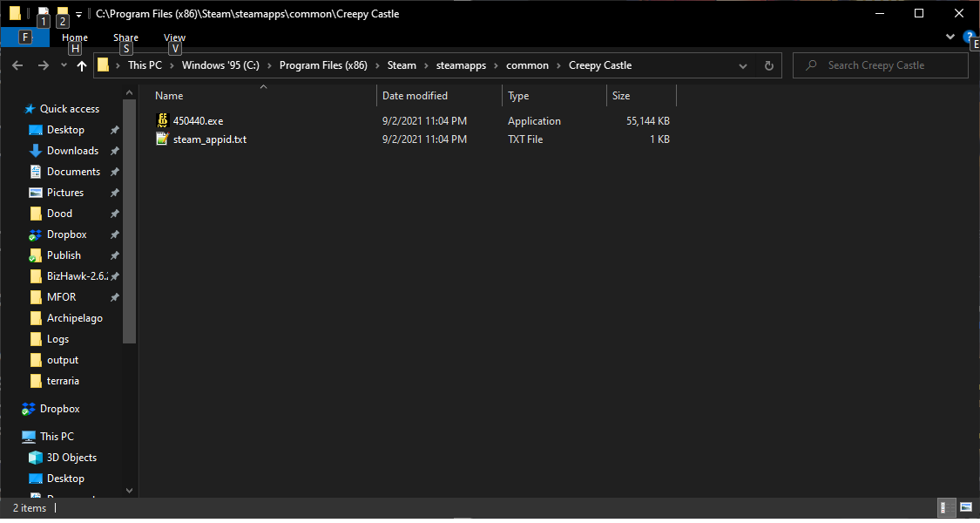The image size is (980, 523).
Task: Click the Dropbox icon in the sidebar
Action: (x=28, y=408)
